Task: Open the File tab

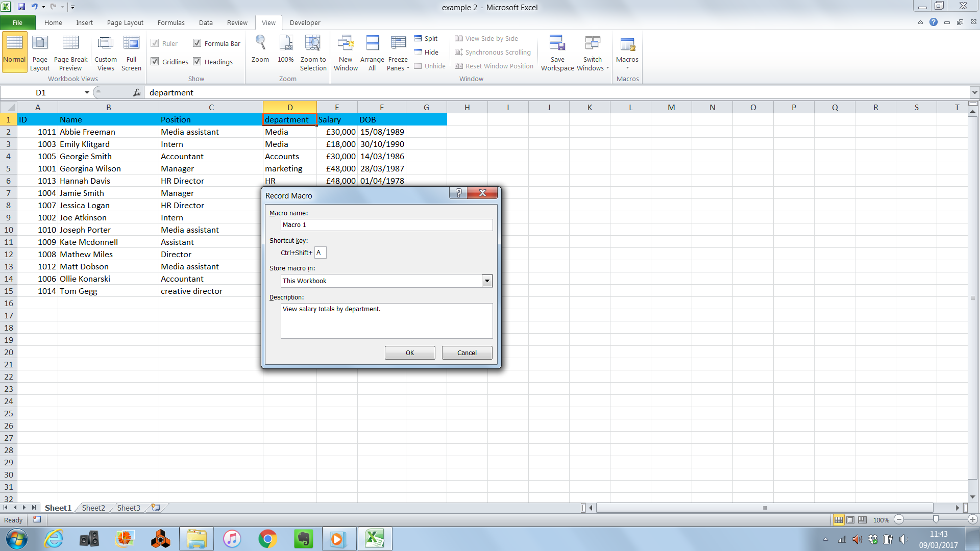Action: pyautogui.click(x=17, y=22)
